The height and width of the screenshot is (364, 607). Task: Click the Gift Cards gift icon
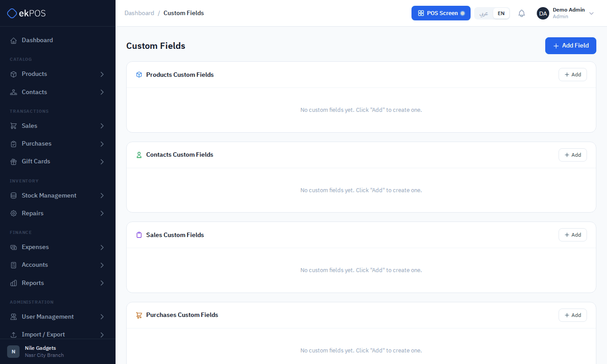tap(13, 162)
